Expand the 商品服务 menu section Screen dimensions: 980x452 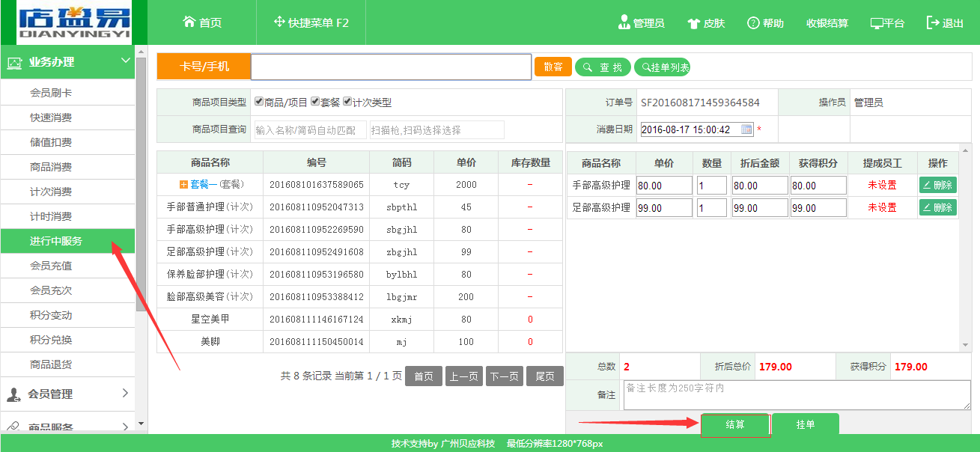tap(125, 427)
